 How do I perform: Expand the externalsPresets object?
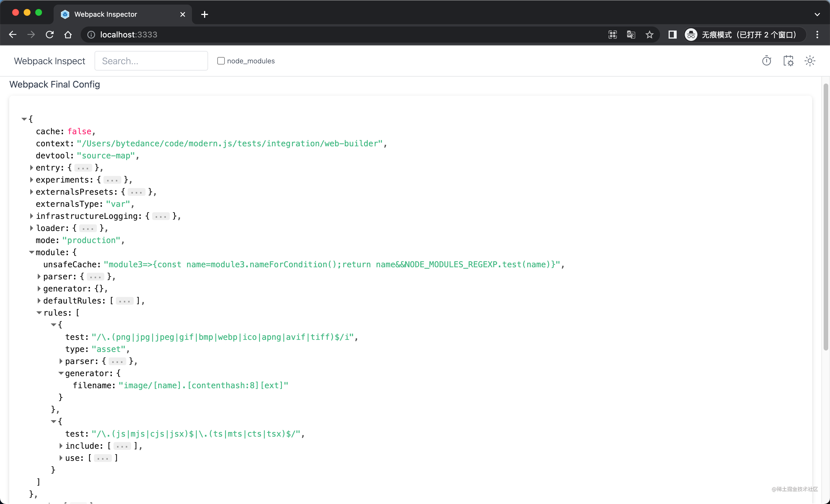pyautogui.click(x=32, y=192)
